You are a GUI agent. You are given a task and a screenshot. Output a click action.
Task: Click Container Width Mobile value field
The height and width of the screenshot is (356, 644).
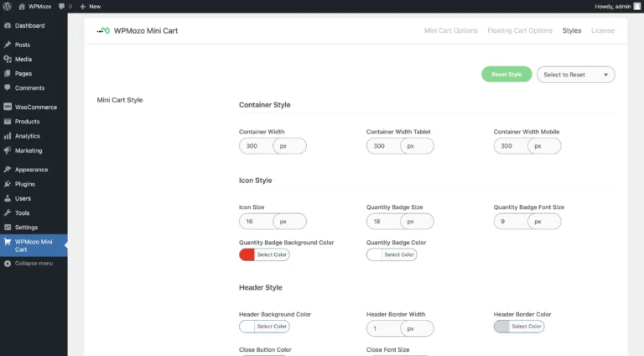[x=511, y=146]
